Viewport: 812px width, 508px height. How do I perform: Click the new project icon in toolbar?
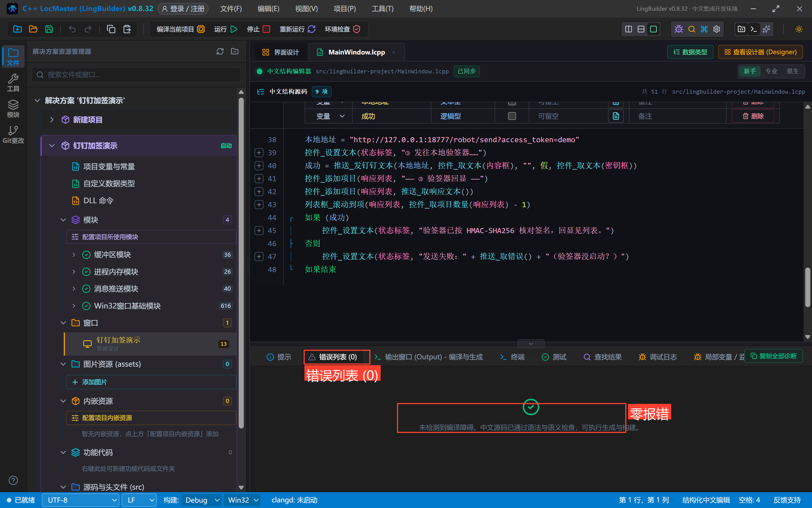coord(17,29)
